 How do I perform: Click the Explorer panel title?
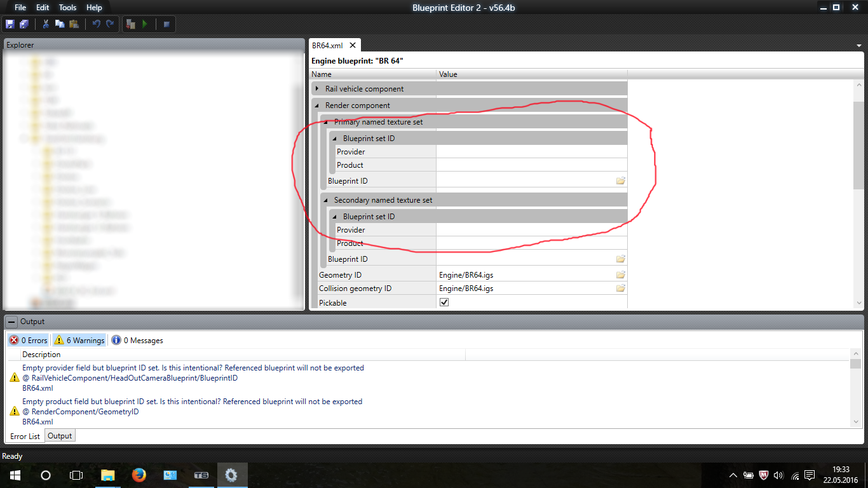click(x=20, y=45)
